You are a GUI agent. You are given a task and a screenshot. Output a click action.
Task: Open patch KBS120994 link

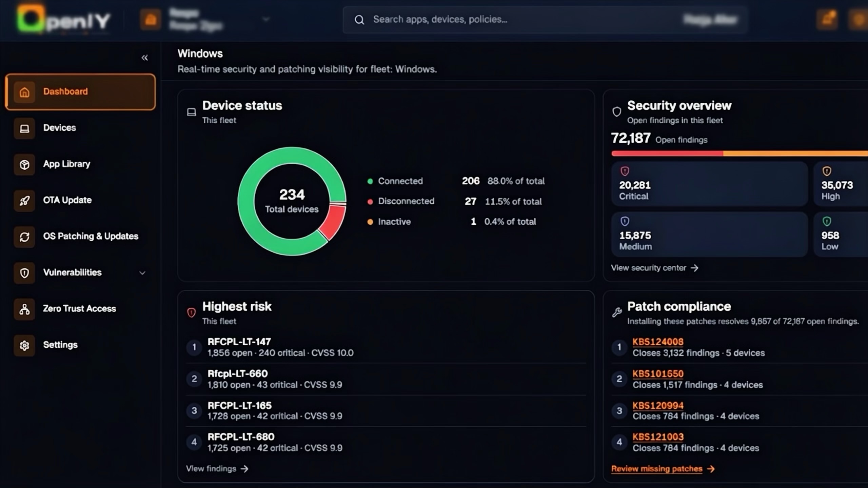point(658,405)
